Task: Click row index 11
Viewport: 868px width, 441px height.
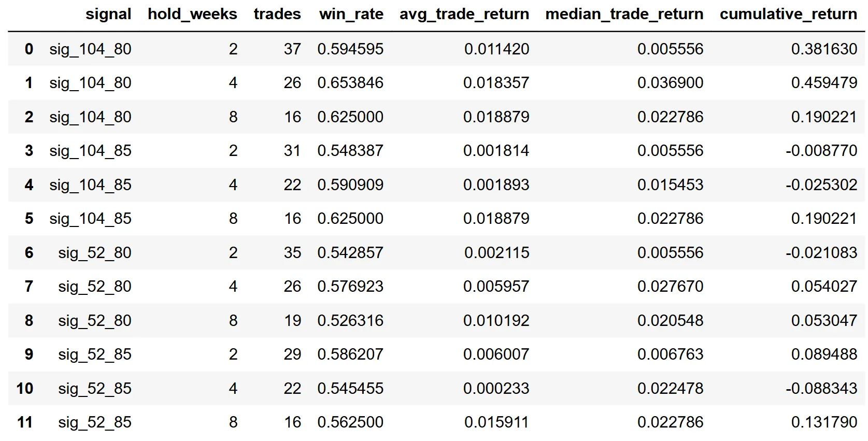Action: click(x=25, y=422)
